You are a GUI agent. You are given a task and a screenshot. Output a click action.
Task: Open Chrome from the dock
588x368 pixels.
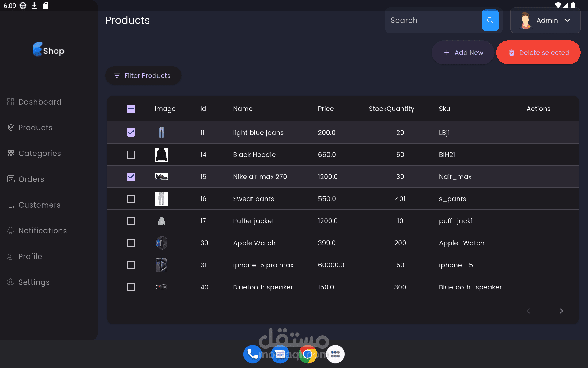(x=307, y=354)
